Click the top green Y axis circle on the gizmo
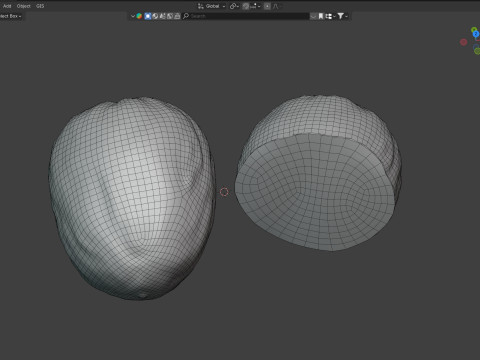Image resolution: width=480 pixels, height=360 pixels. click(x=474, y=30)
